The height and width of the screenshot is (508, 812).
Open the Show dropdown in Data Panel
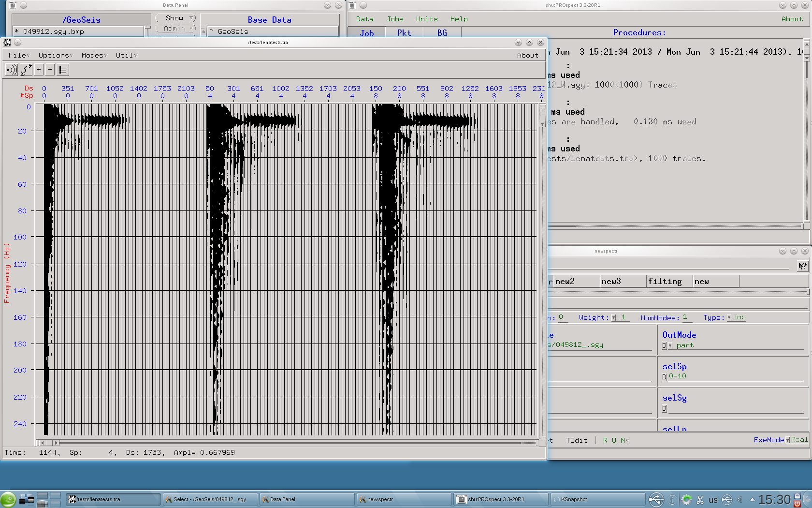(175, 18)
